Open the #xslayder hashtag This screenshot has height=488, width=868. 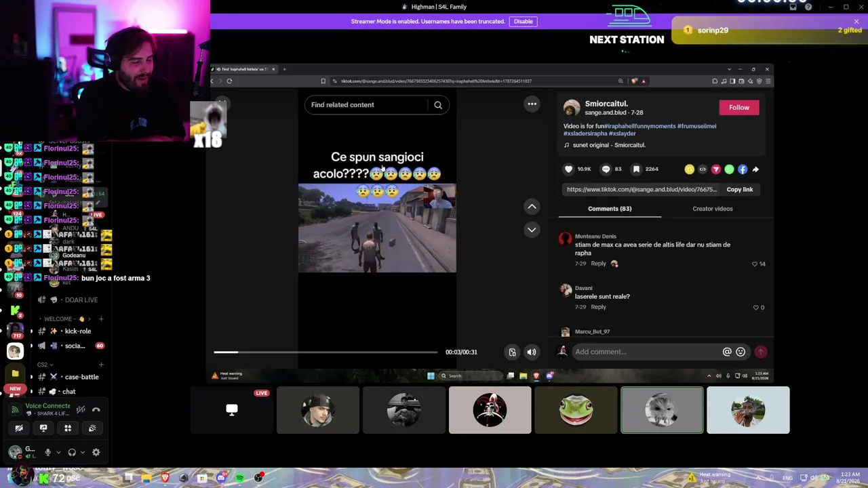[622, 134]
